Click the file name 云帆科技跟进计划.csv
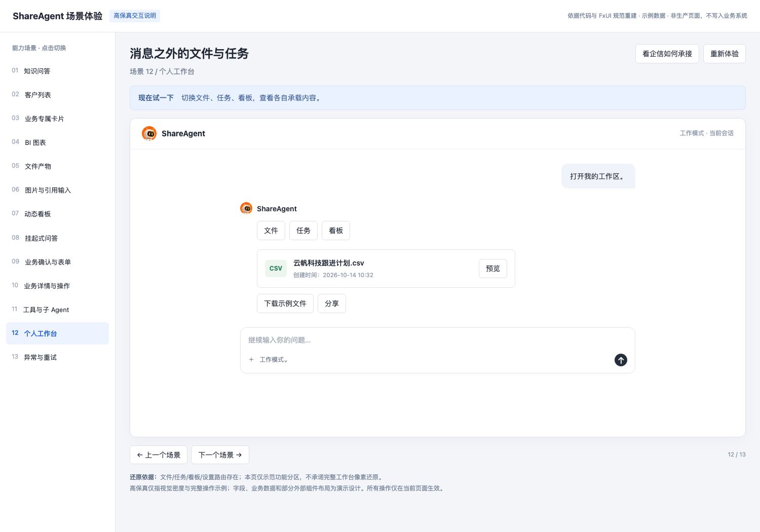This screenshot has width=760, height=532. click(328, 263)
